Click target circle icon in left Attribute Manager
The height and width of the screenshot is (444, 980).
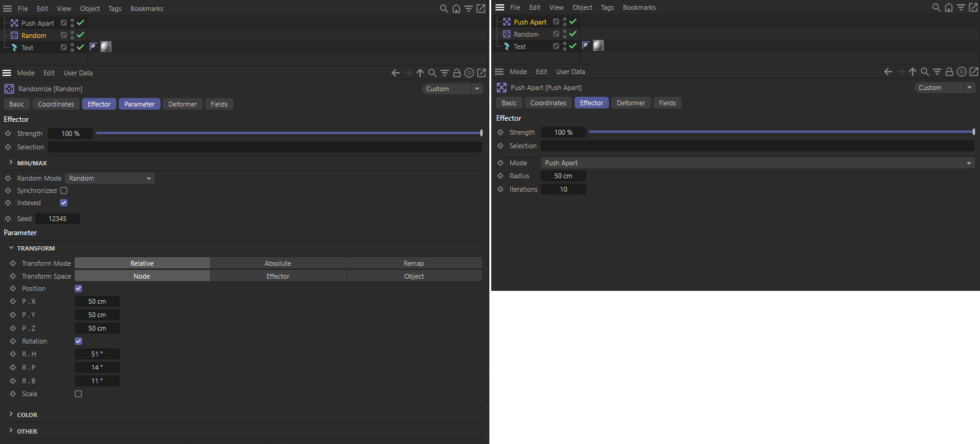(469, 73)
